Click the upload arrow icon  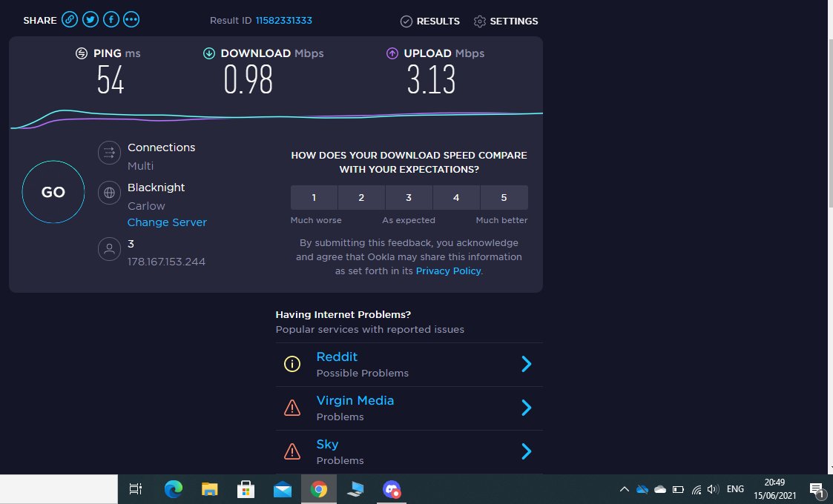coord(392,53)
